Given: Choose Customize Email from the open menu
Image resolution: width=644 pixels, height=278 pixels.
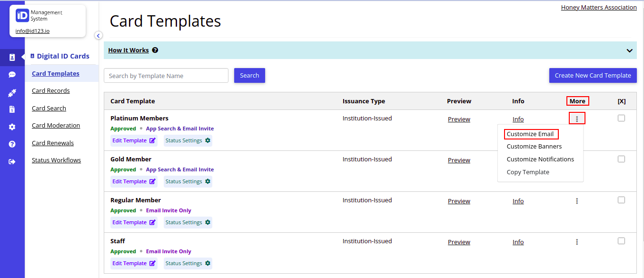Looking at the screenshot, I should pyautogui.click(x=531, y=134).
